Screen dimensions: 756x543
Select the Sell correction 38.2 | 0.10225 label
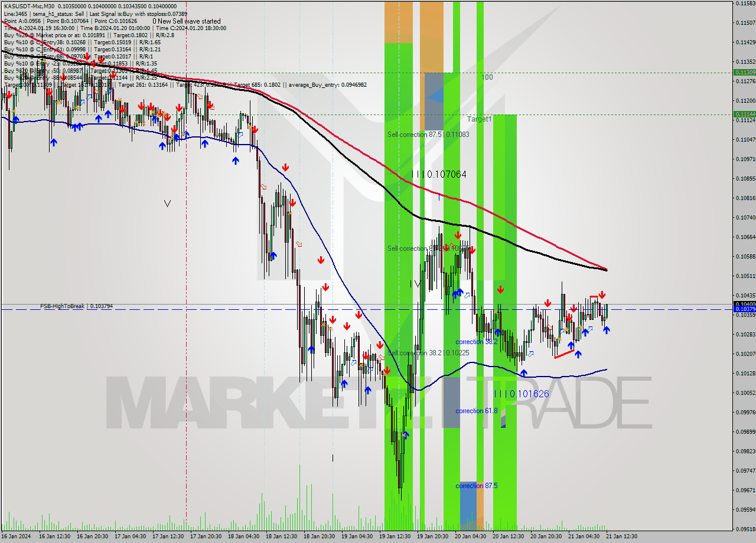[x=428, y=353]
